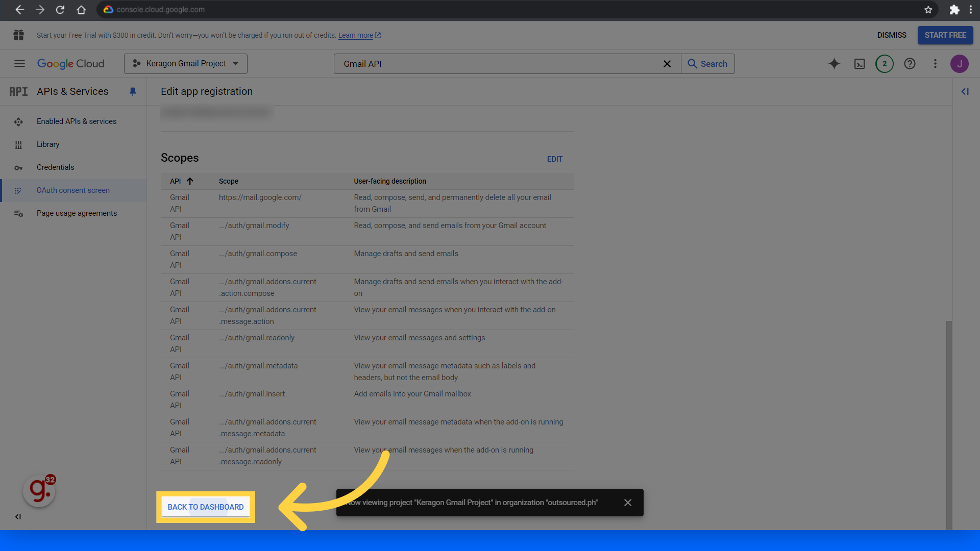This screenshot has width=980, height=551.
Task: Click the browser forward arrow
Action: coord(40,10)
